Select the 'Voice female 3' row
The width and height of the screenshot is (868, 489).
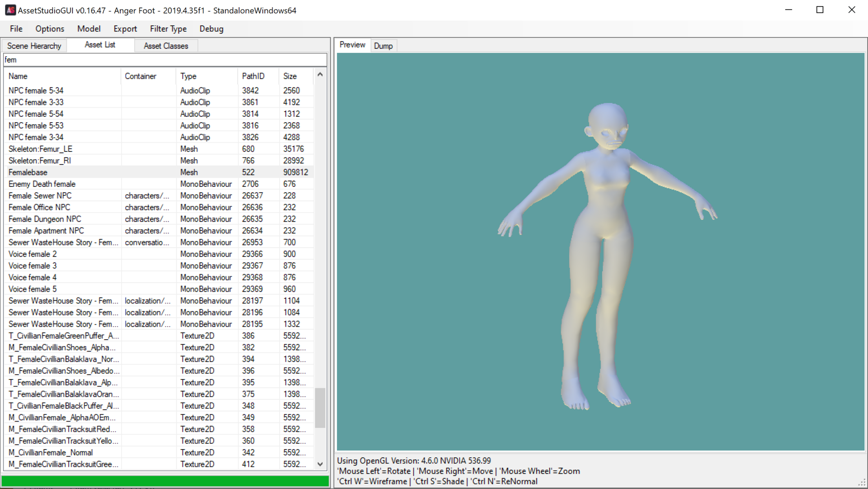[x=159, y=266]
